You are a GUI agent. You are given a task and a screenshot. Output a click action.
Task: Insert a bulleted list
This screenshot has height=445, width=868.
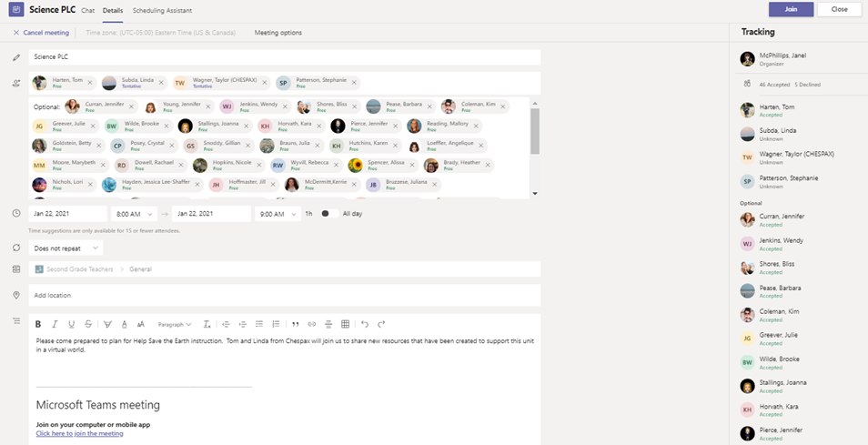click(x=259, y=324)
